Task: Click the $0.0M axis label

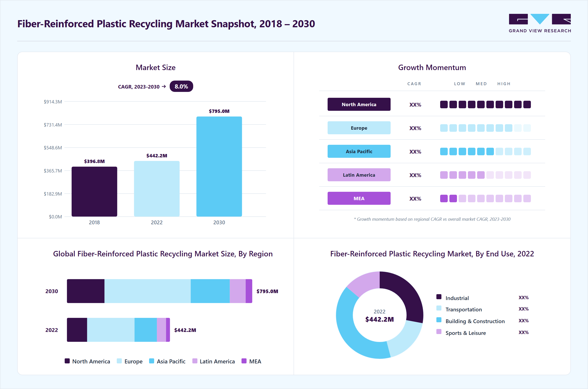Action: (x=55, y=217)
